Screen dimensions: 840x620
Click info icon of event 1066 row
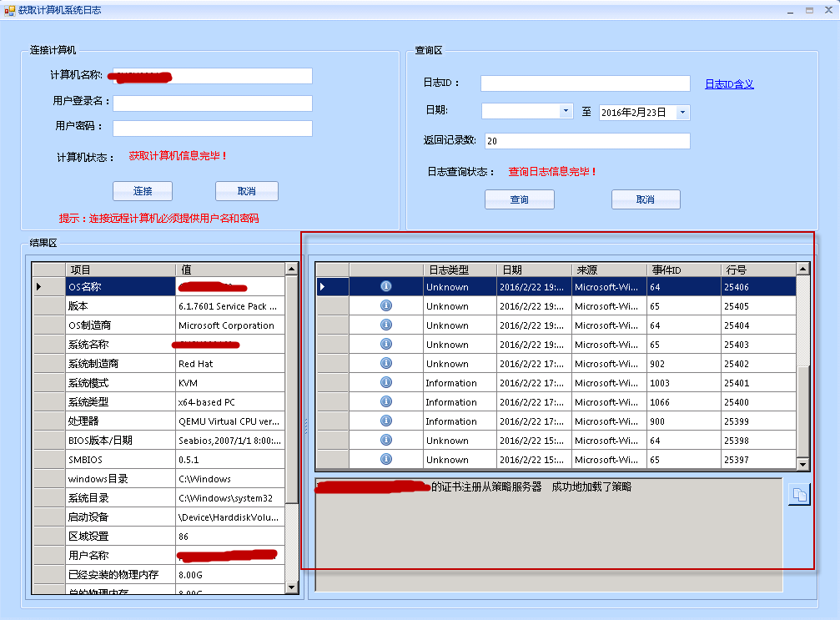coord(385,401)
